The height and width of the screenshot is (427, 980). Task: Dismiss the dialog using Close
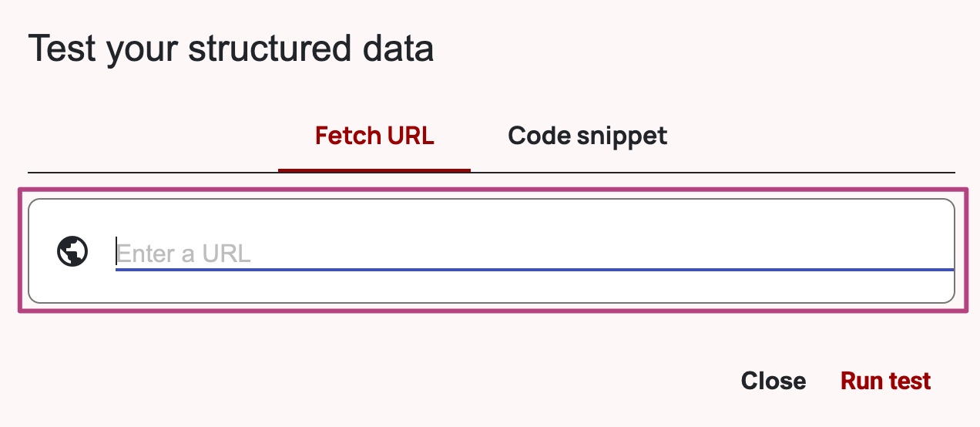pos(773,381)
